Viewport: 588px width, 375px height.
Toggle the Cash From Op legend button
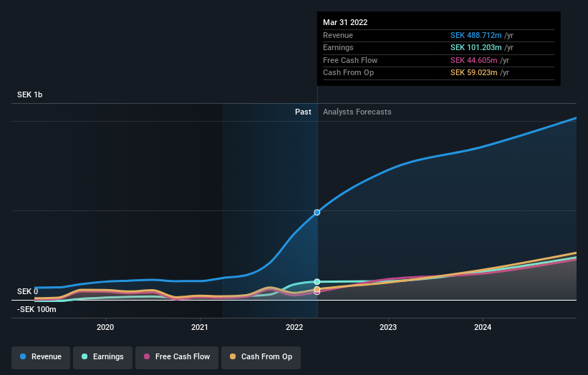(261, 356)
